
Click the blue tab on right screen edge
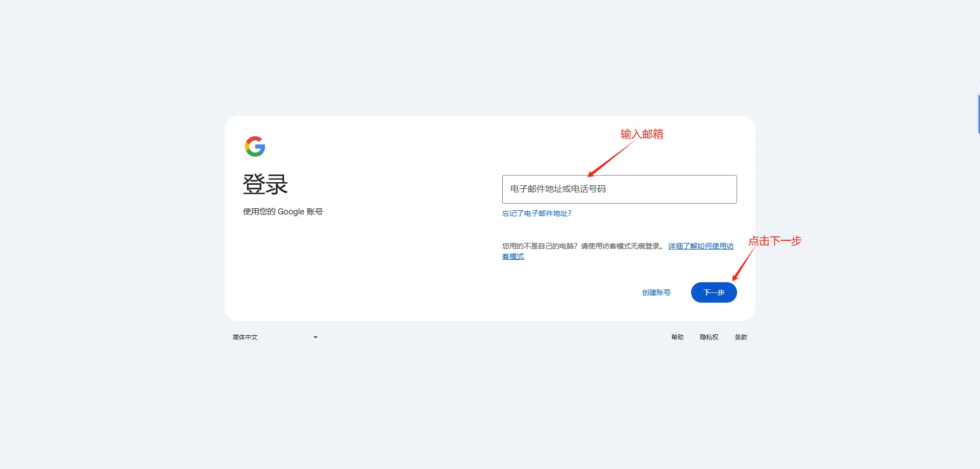coord(978,112)
